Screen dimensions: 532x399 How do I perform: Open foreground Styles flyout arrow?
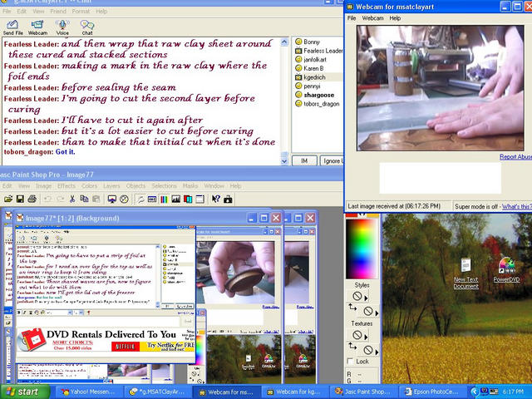point(366,298)
